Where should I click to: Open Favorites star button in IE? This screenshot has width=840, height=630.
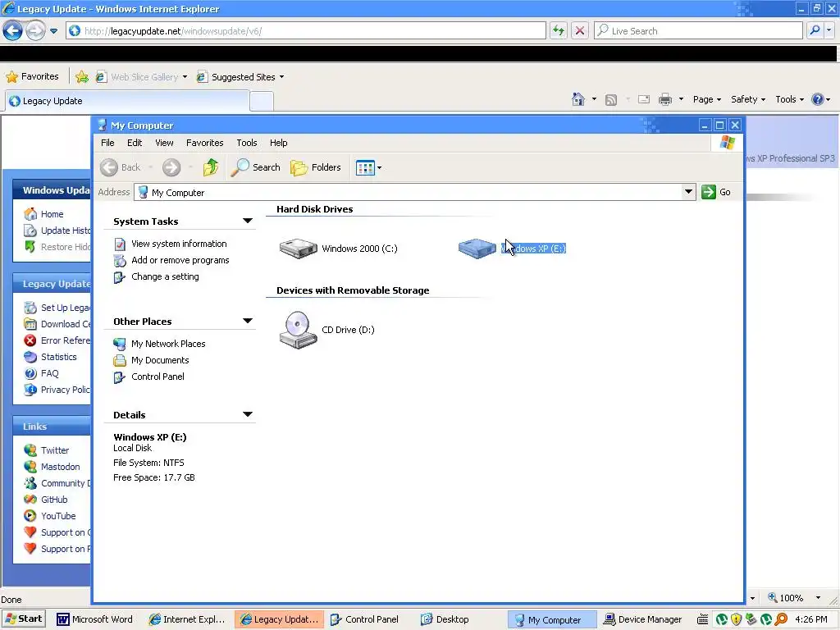[x=32, y=76]
